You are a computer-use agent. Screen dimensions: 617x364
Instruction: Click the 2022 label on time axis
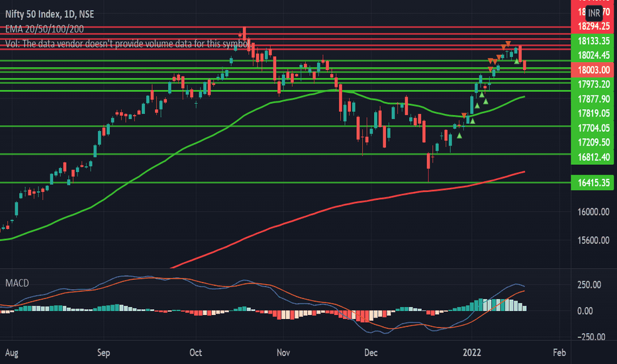472,353
